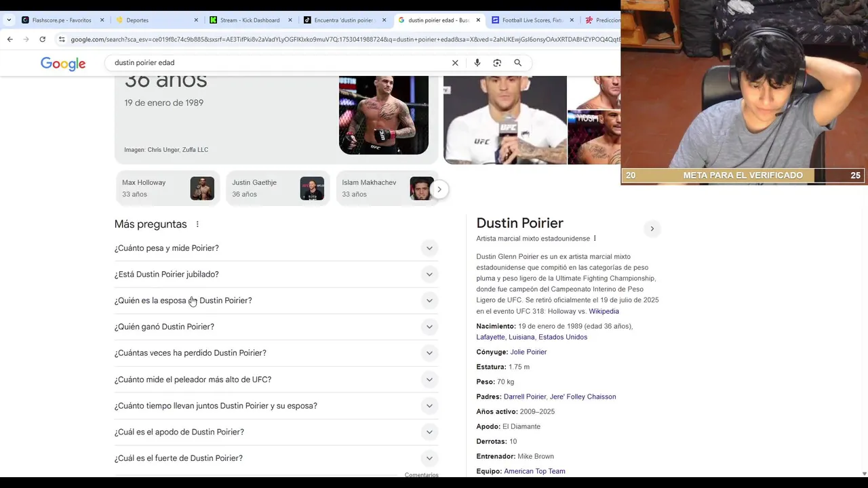
Task: Go to Google homepage via the logo
Action: (x=63, y=64)
